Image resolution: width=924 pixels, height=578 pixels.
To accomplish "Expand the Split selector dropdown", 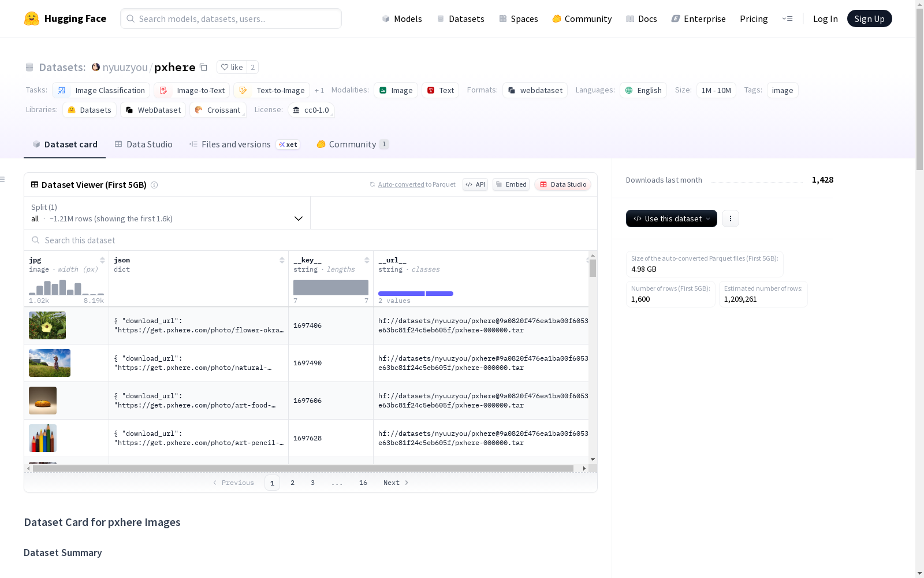I will (x=167, y=213).
